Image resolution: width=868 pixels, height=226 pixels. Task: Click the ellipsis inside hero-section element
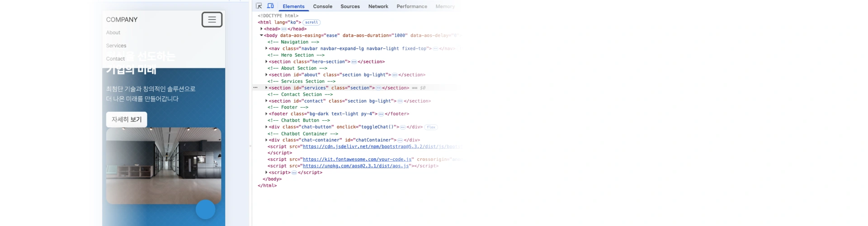pos(354,62)
